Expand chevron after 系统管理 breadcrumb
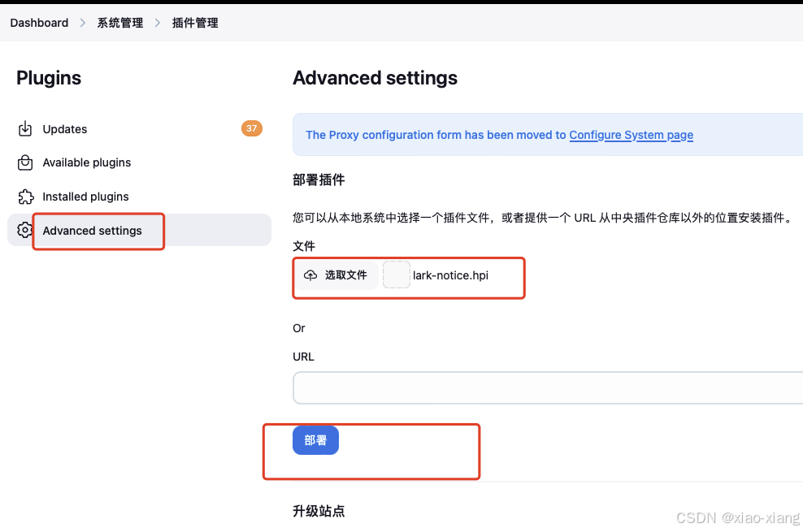Screen dimensions: 803x532 pyautogui.click(x=157, y=23)
